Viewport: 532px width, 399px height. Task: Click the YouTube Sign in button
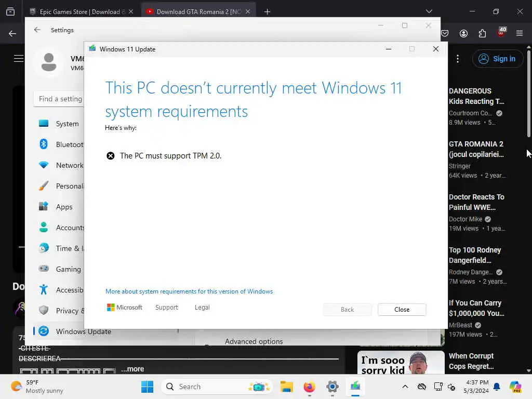coord(497,59)
